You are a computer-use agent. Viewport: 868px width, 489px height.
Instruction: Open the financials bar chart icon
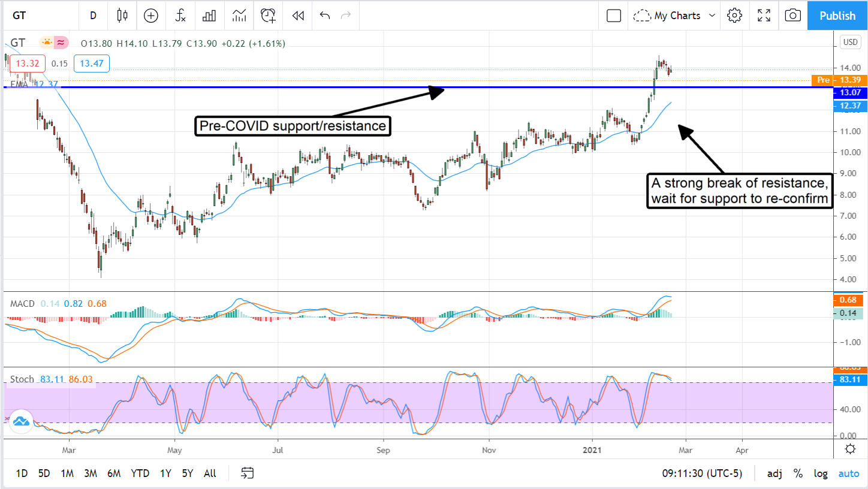pos(209,16)
